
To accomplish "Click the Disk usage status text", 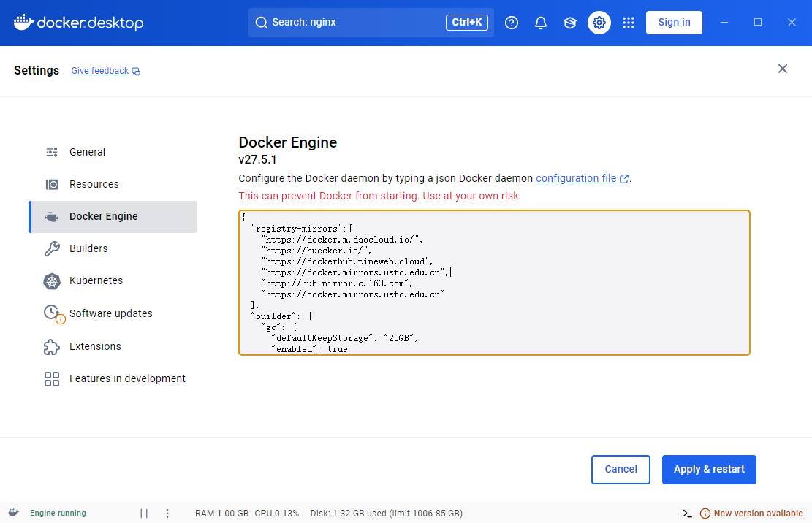I will tap(387, 514).
